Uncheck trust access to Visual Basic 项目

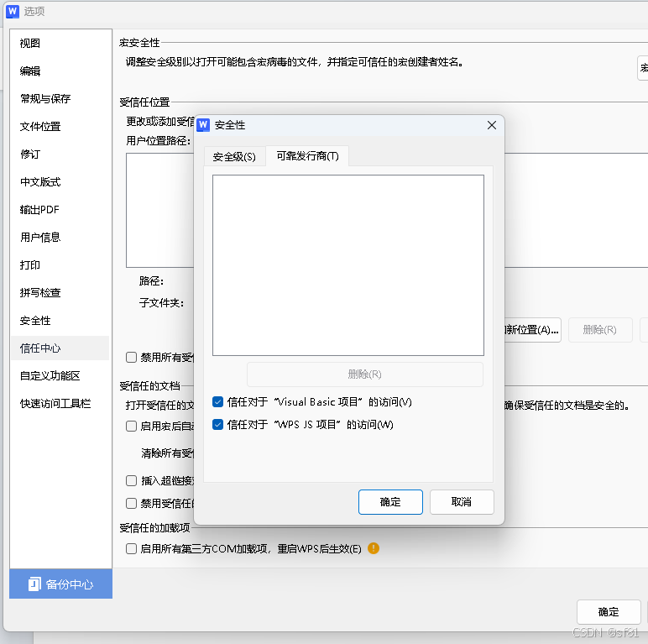(x=217, y=402)
